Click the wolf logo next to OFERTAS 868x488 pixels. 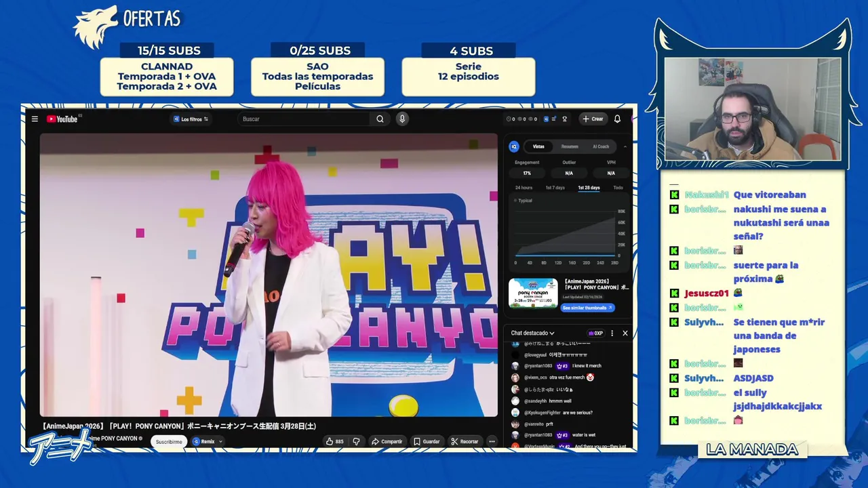pos(96,27)
